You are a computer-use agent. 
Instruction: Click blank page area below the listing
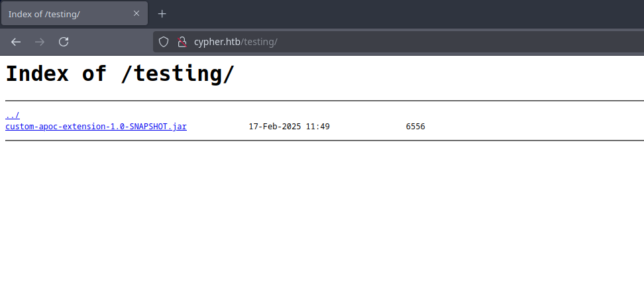click(322, 225)
